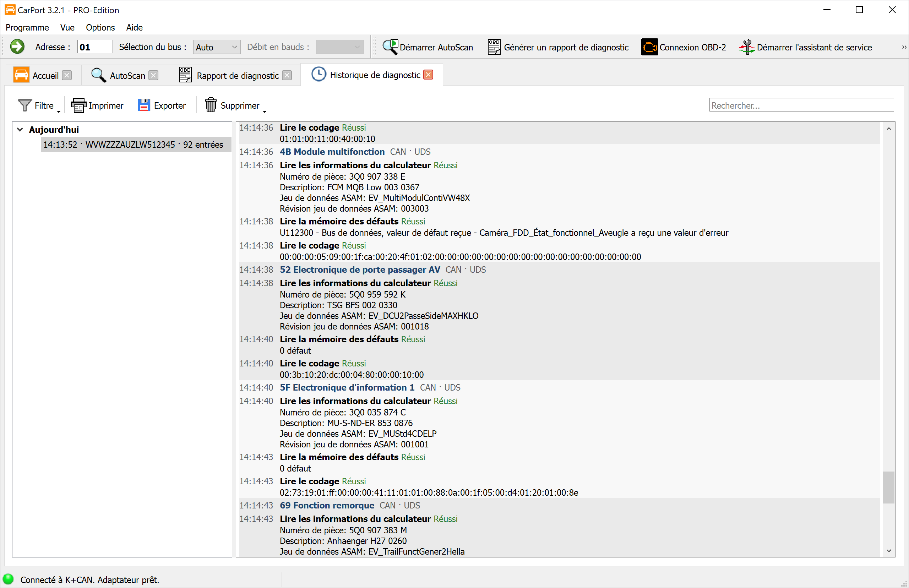This screenshot has width=909, height=588.
Task: Select Description: TSG BFS 002 0330 line
Action: [x=339, y=305]
